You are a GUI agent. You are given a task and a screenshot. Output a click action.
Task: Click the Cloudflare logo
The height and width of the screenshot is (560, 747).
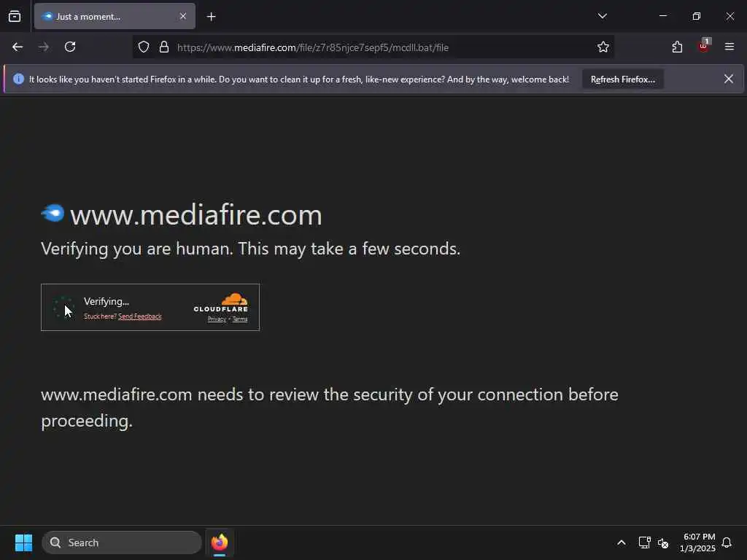pos(220,303)
